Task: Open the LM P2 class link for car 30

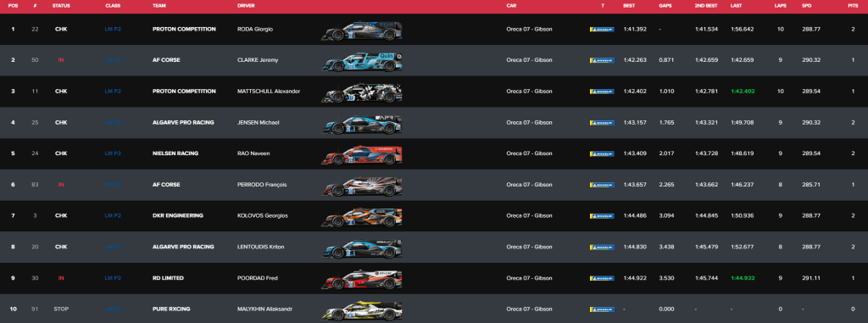Action: click(x=113, y=278)
